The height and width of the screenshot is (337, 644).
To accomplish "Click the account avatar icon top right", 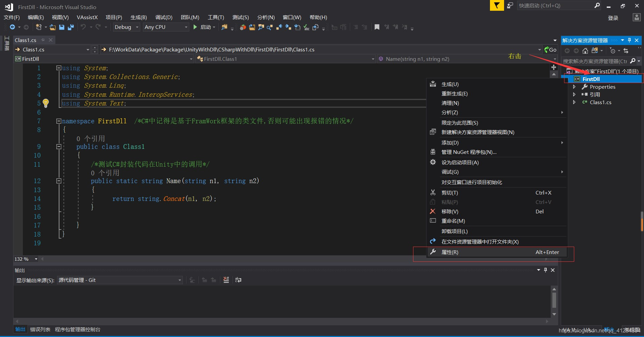I will 636,17.
